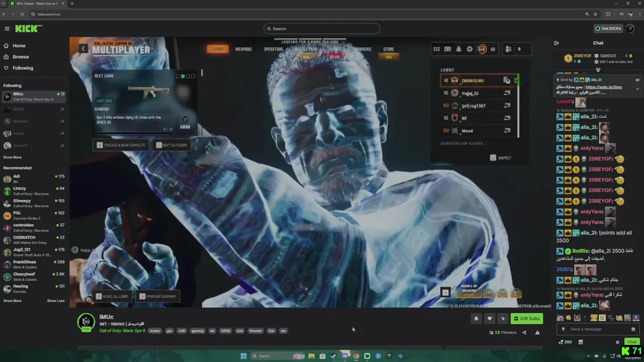Select the WEAPONS tab in the game stream
The image size is (644, 362).
click(x=244, y=49)
